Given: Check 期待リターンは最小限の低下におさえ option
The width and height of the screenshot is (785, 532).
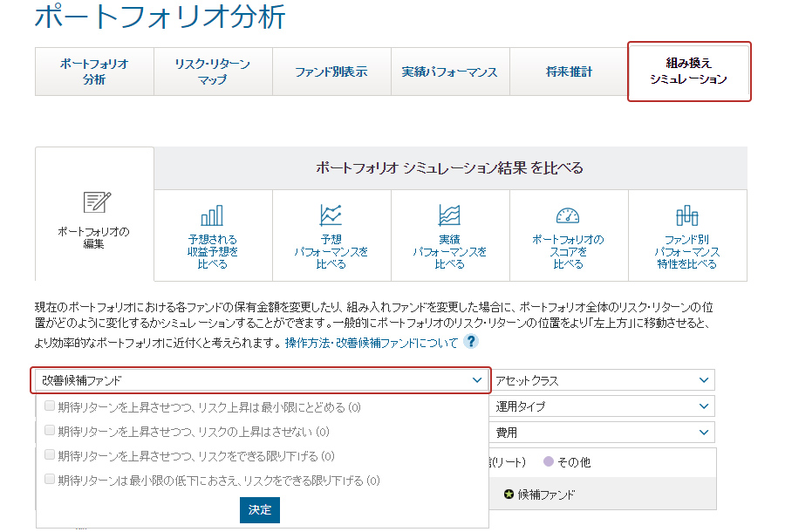Looking at the screenshot, I should [x=50, y=480].
